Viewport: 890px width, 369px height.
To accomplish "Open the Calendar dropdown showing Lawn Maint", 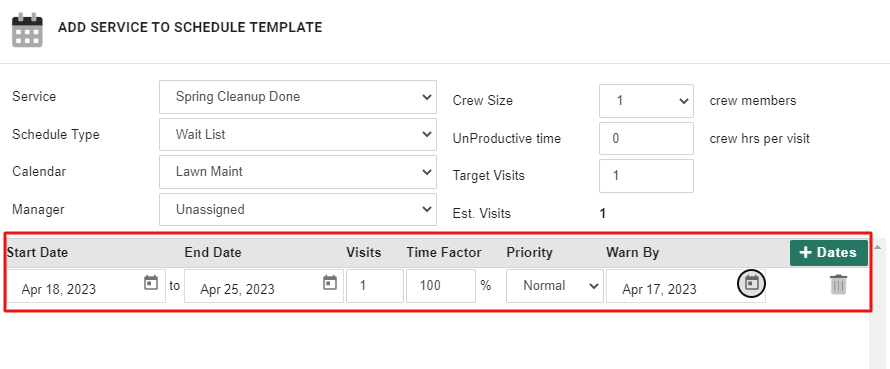I will click(x=298, y=171).
